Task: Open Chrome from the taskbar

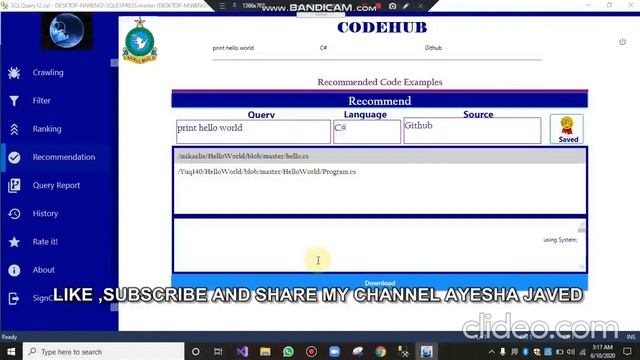Action: coord(380,351)
